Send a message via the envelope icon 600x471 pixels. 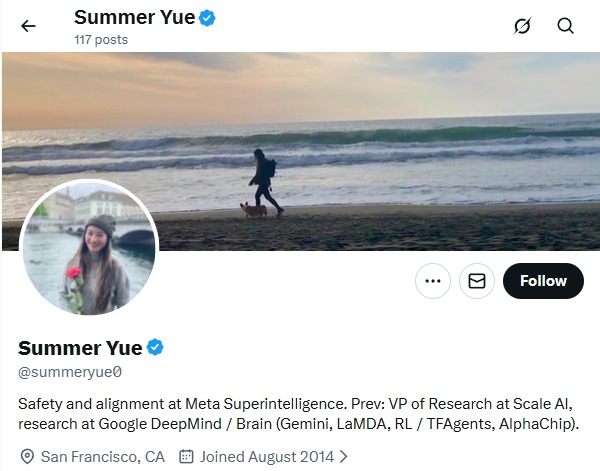click(x=477, y=281)
